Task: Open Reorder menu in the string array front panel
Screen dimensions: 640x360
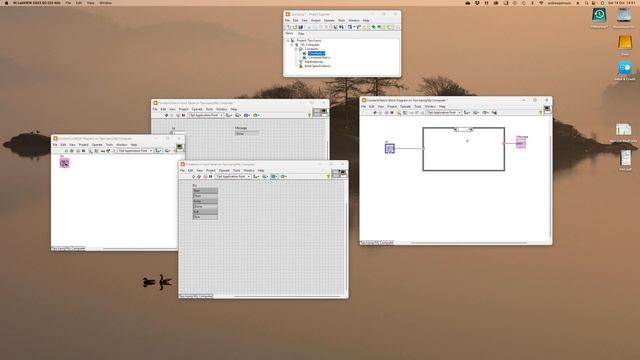Action: 284,177
